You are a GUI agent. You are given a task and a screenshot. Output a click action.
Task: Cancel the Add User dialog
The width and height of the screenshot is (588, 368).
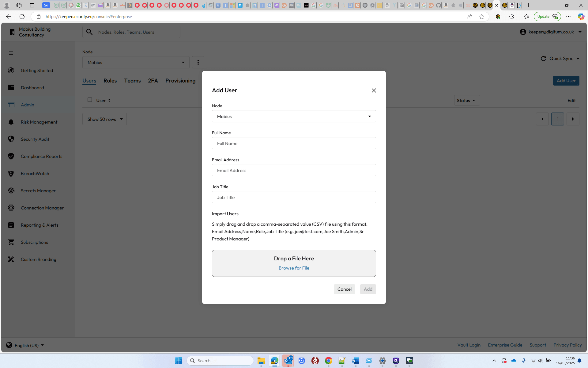coord(344,289)
